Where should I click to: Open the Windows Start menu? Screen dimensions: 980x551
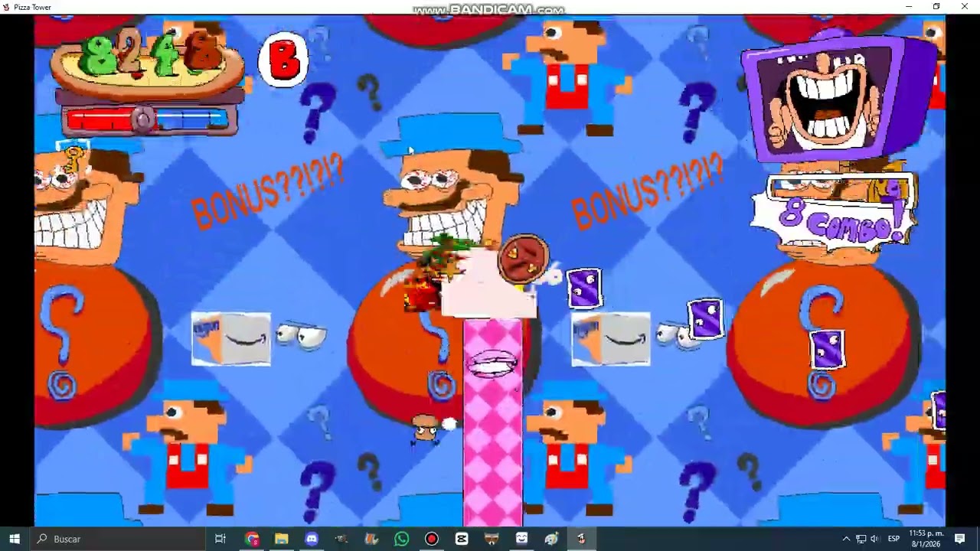pyautogui.click(x=15, y=539)
